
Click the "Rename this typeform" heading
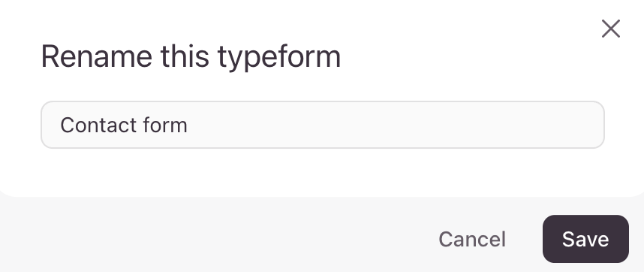[191, 56]
